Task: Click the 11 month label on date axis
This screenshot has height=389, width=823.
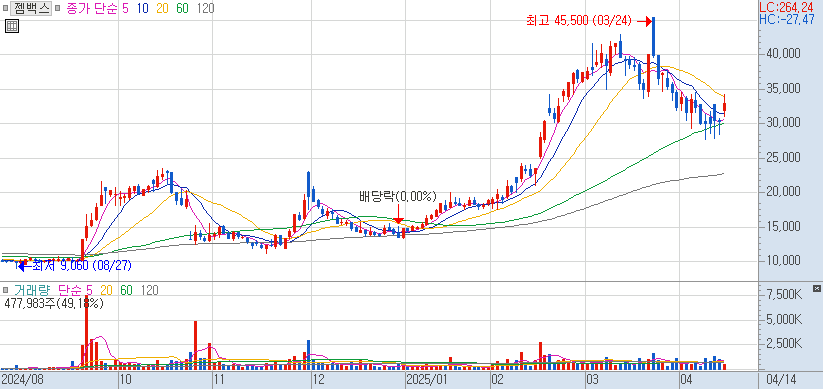Action: pyautogui.click(x=219, y=380)
